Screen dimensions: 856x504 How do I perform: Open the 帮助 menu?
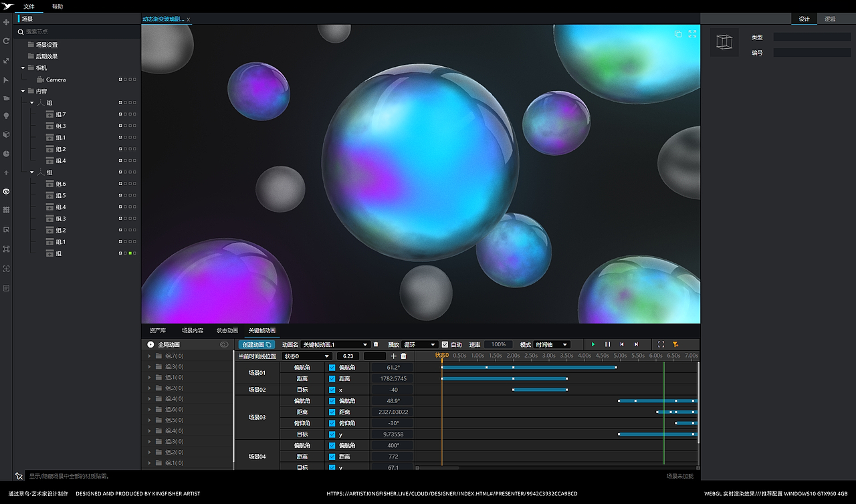(x=58, y=7)
